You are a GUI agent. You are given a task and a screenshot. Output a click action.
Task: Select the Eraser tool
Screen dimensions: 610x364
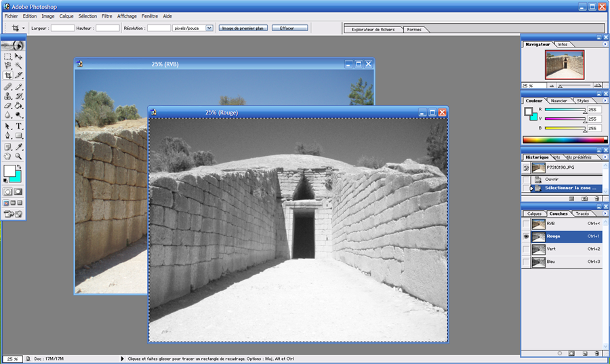pos(8,106)
